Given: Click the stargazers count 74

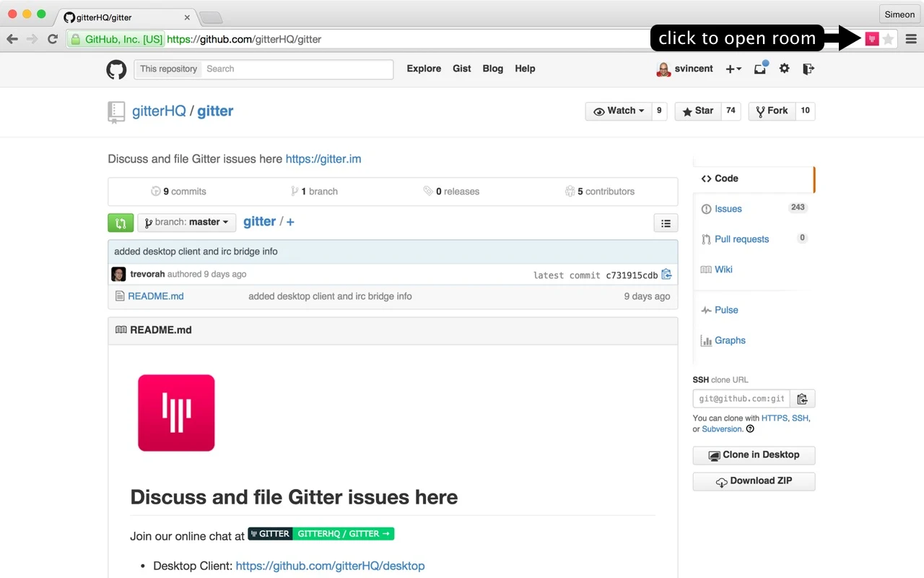Looking at the screenshot, I should (731, 111).
